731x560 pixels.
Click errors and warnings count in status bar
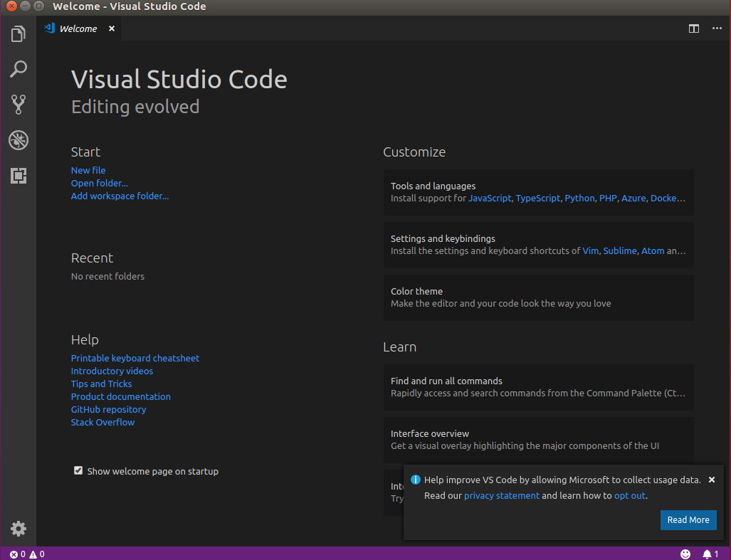[27, 554]
